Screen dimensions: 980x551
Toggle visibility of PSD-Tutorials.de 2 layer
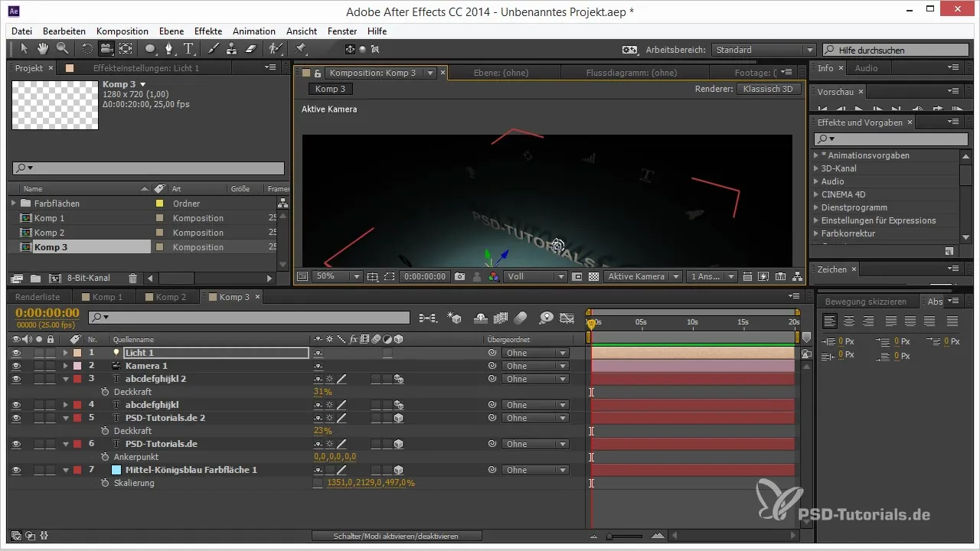pos(17,418)
